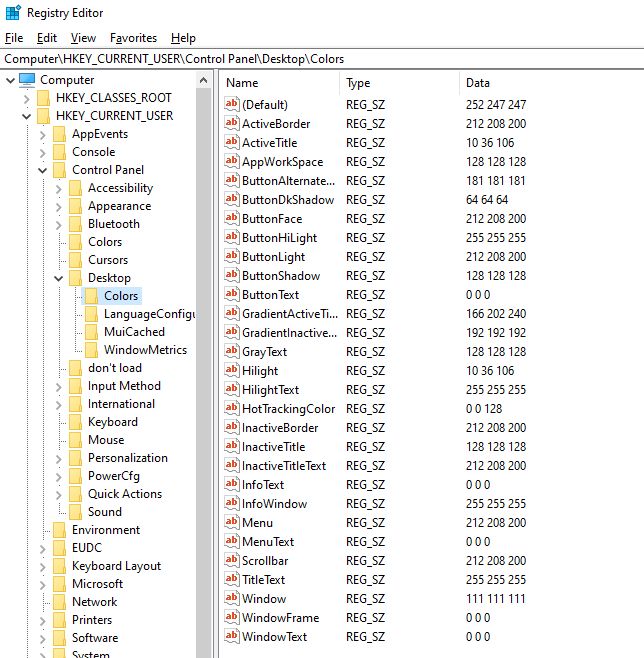The image size is (644, 658).
Task: Click the string icon beside HotTrackingColor
Action: coord(232,408)
